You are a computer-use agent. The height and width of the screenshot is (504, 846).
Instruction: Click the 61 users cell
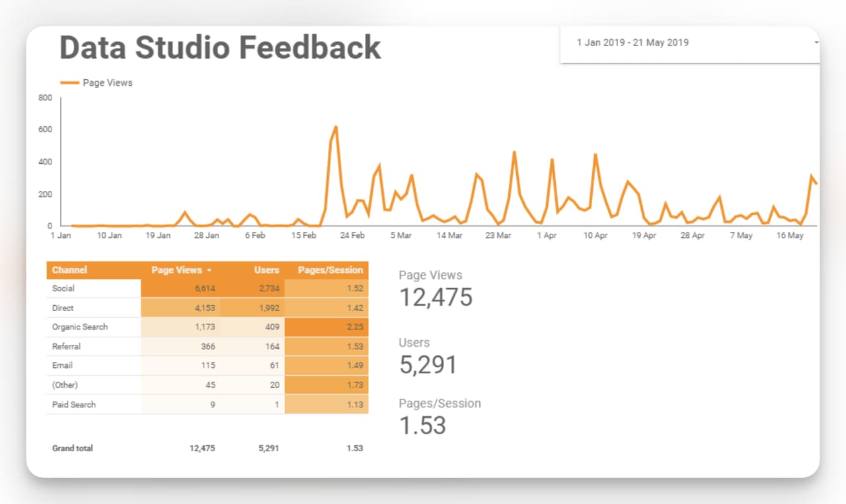pos(252,365)
